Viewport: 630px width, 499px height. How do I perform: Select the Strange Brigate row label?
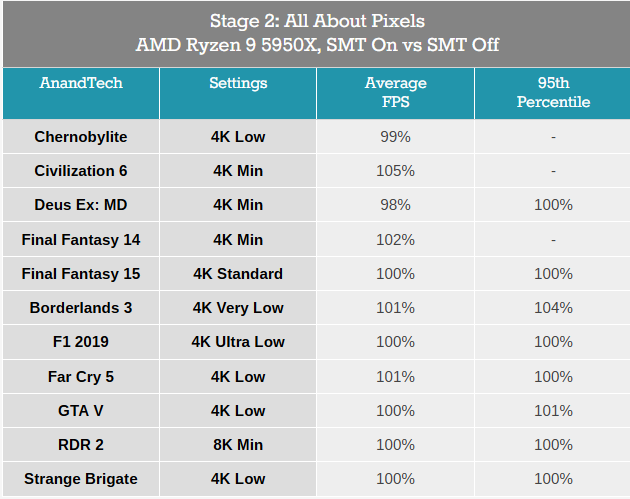tap(81, 479)
